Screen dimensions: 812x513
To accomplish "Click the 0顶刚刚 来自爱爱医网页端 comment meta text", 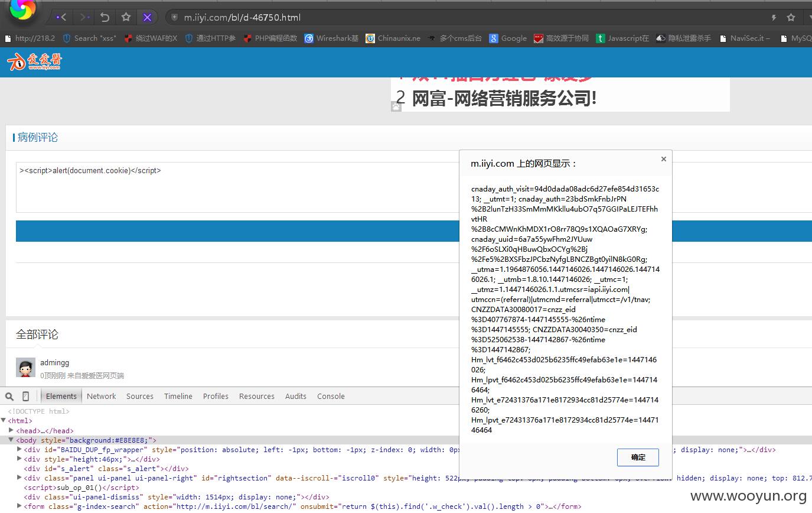I will coord(82,375).
